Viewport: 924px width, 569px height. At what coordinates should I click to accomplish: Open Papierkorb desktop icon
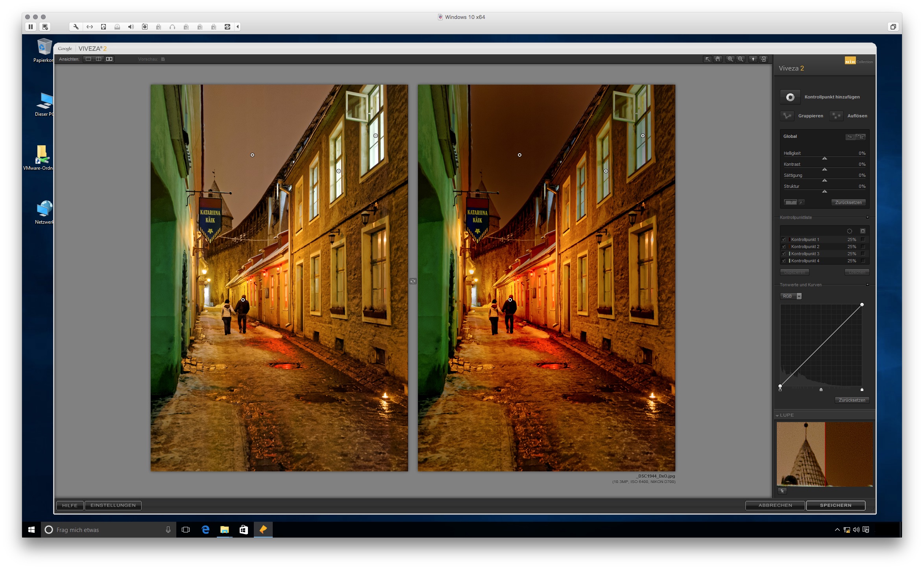tap(44, 50)
